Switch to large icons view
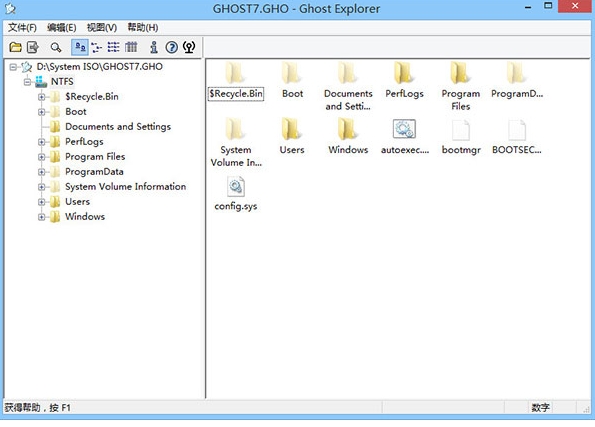This screenshot has height=427, width=595. coord(80,47)
